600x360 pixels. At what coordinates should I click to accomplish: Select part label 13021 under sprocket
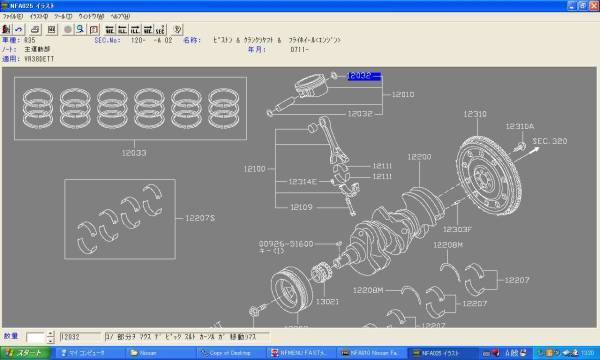327,302
